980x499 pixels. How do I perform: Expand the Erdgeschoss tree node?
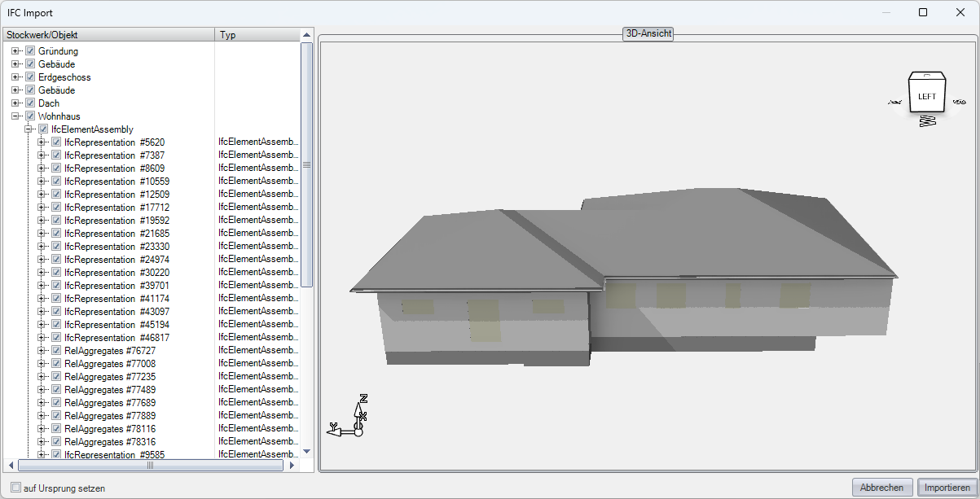[15, 77]
